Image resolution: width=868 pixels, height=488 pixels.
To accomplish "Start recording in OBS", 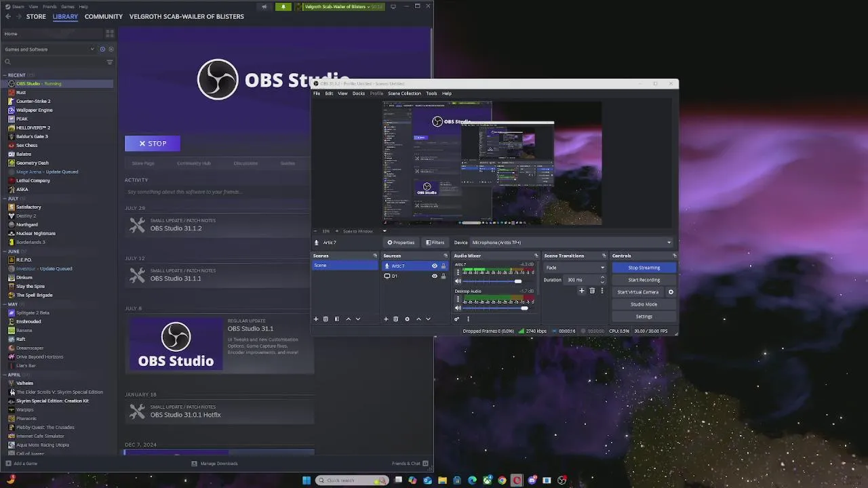I will (644, 280).
